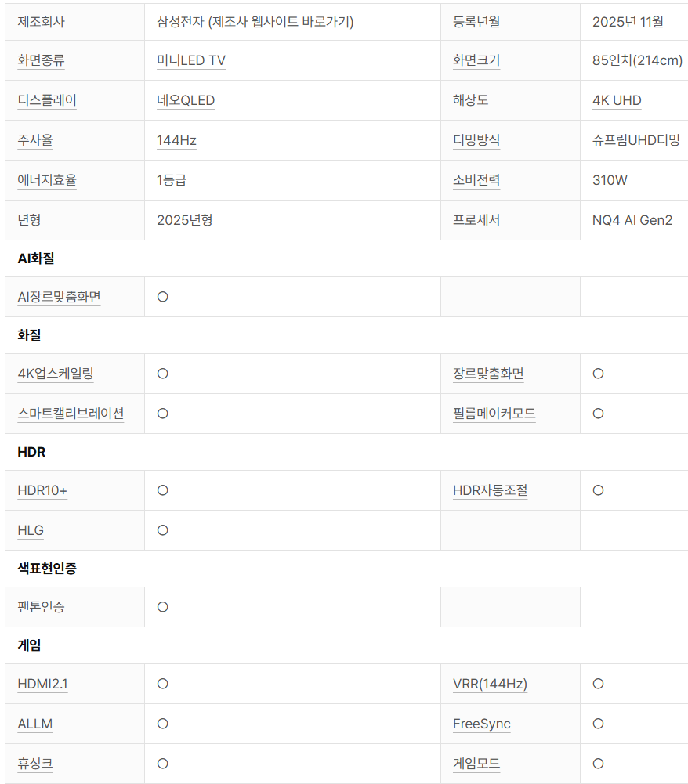Click the 화질 section heading

[29, 335]
